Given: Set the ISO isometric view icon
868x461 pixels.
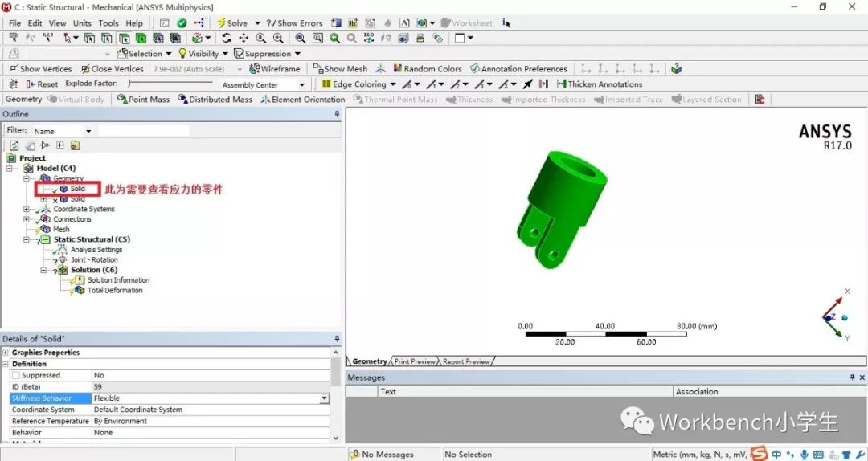Looking at the screenshot, I should [369, 39].
